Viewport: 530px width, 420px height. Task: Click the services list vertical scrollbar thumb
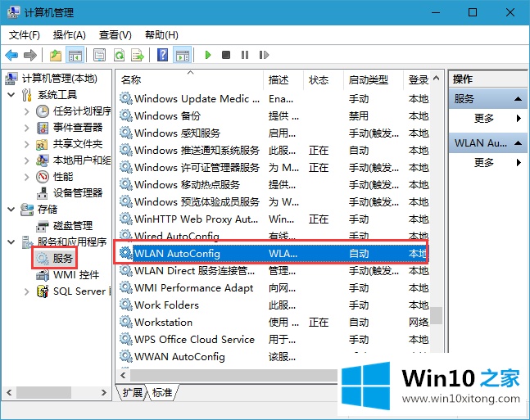[x=436, y=315]
